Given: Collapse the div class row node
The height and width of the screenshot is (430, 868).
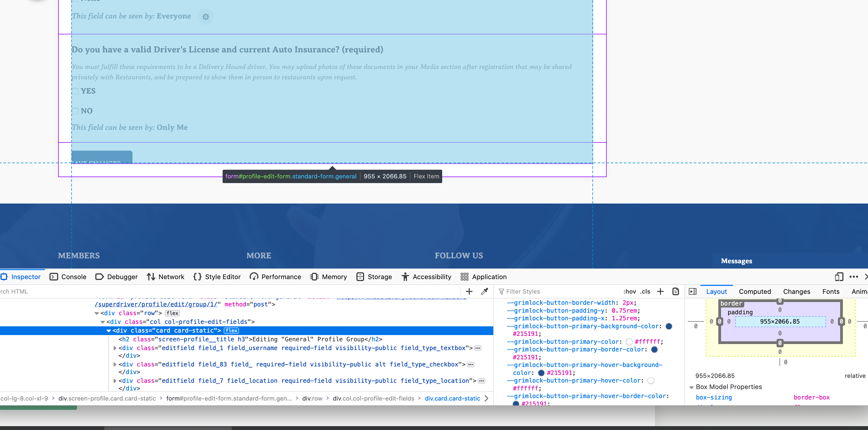Looking at the screenshot, I should 96,313.
